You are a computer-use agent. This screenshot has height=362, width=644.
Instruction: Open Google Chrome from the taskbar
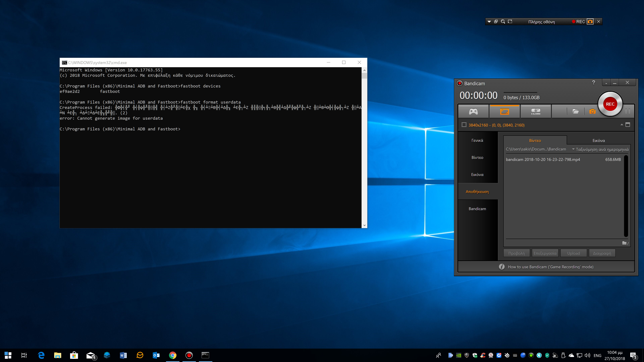(173, 355)
